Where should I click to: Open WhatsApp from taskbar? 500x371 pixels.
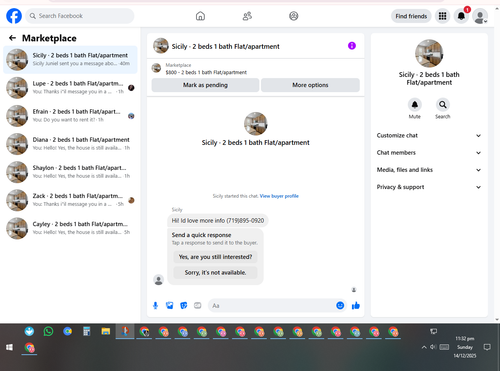tap(48, 331)
